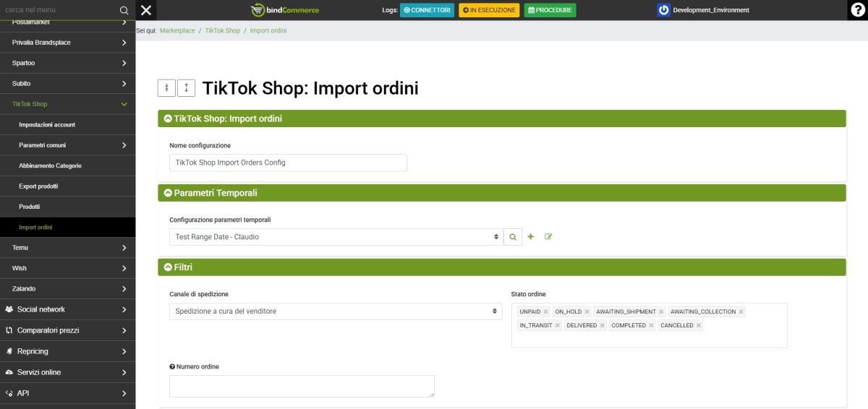Remove the COMPLETED status tag

coord(652,326)
